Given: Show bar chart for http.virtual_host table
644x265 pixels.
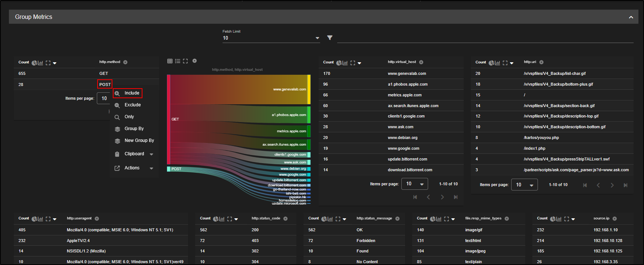Looking at the screenshot, I should pos(345,63).
